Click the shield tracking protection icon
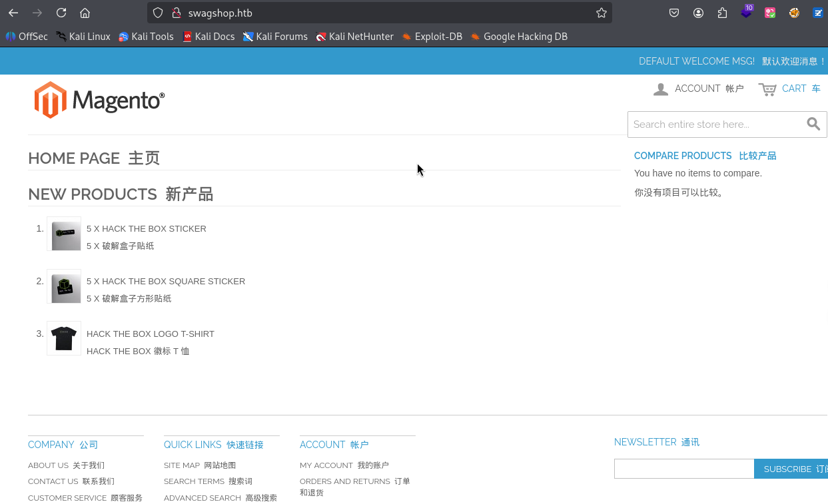The height and width of the screenshot is (504, 828). pos(158,13)
